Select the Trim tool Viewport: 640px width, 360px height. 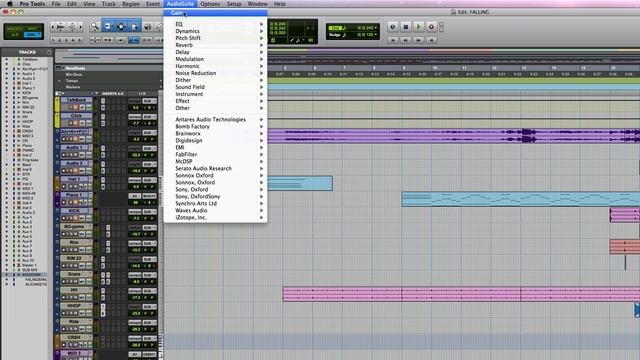tap(108, 27)
